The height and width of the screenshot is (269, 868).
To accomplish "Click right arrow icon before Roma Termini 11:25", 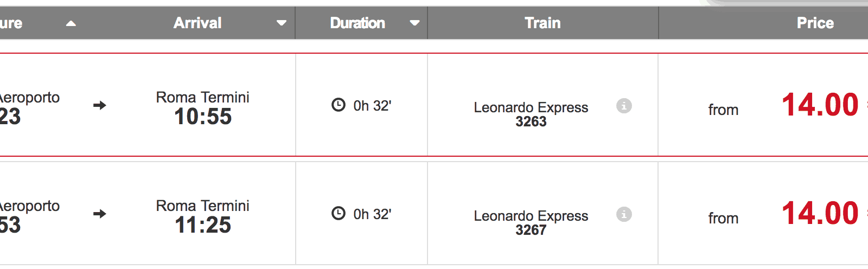I will coord(100,214).
